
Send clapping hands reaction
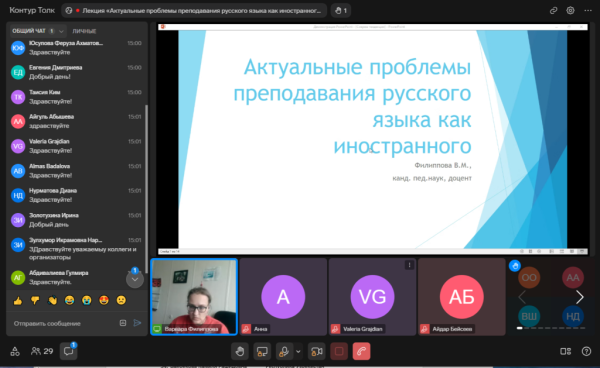coord(52,301)
